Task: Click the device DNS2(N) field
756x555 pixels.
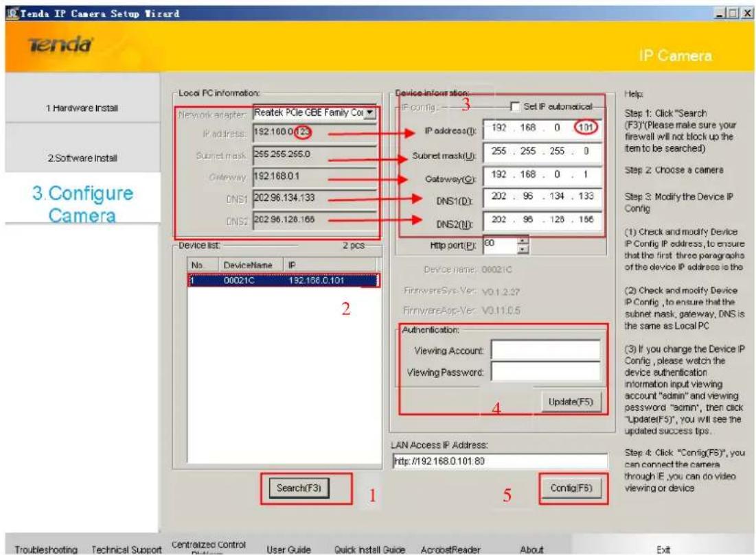Action: (x=542, y=220)
